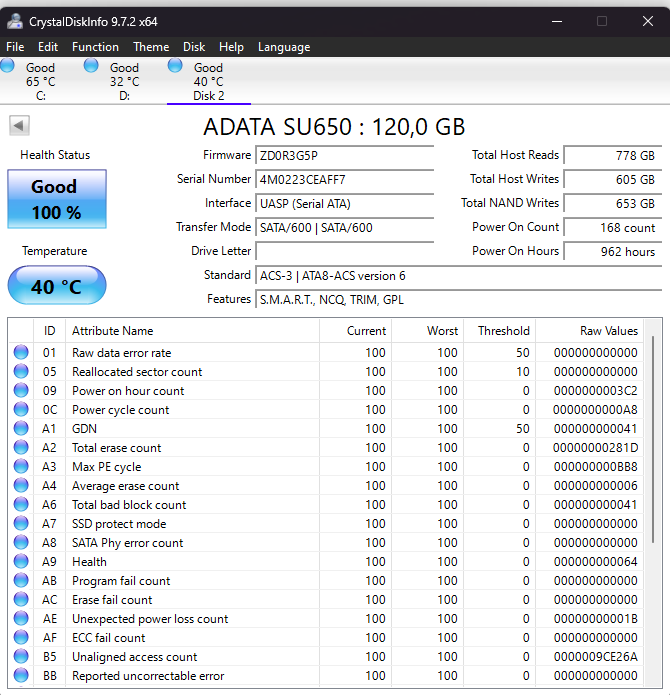Click the 40 °C temperature button
Image resolution: width=670 pixels, height=695 pixels.
click(x=56, y=286)
